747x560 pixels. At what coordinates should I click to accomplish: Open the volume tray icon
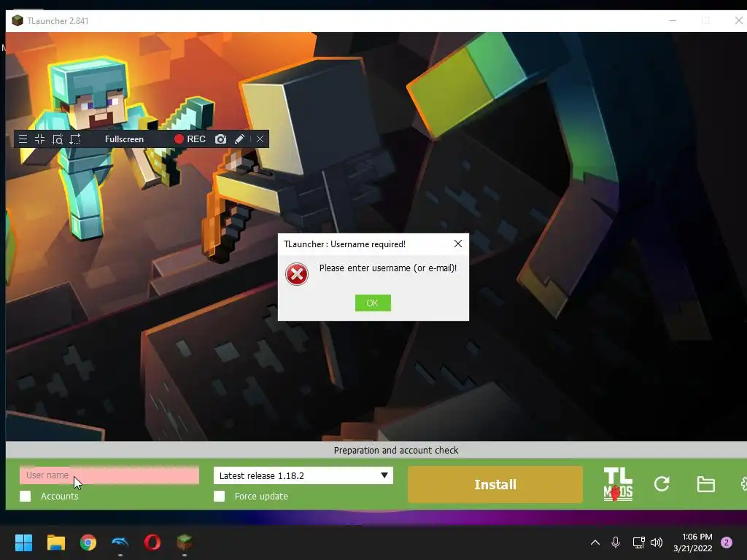(657, 542)
